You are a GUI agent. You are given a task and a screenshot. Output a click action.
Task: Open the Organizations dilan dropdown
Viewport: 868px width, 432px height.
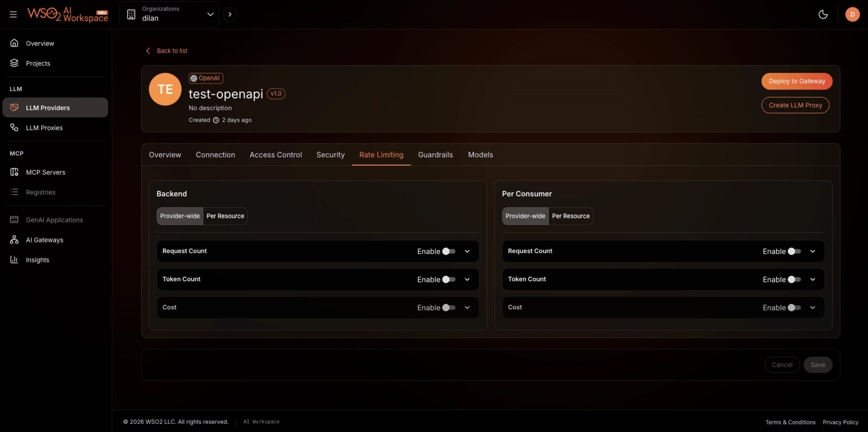169,14
